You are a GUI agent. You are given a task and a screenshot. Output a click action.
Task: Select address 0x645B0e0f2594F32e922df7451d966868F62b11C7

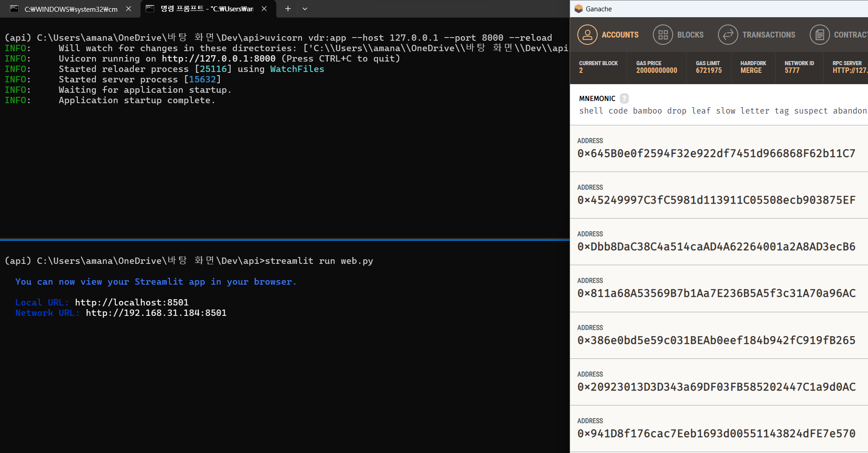point(716,153)
